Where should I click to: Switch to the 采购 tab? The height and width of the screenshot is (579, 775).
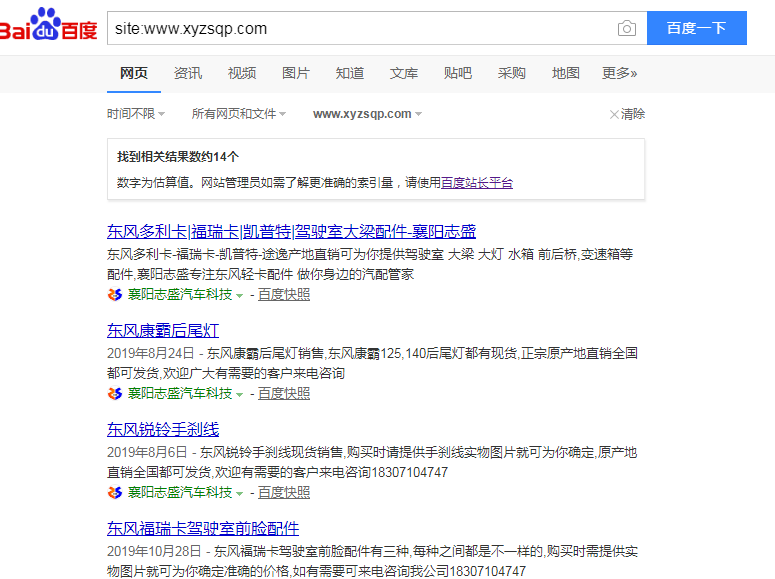coord(512,73)
